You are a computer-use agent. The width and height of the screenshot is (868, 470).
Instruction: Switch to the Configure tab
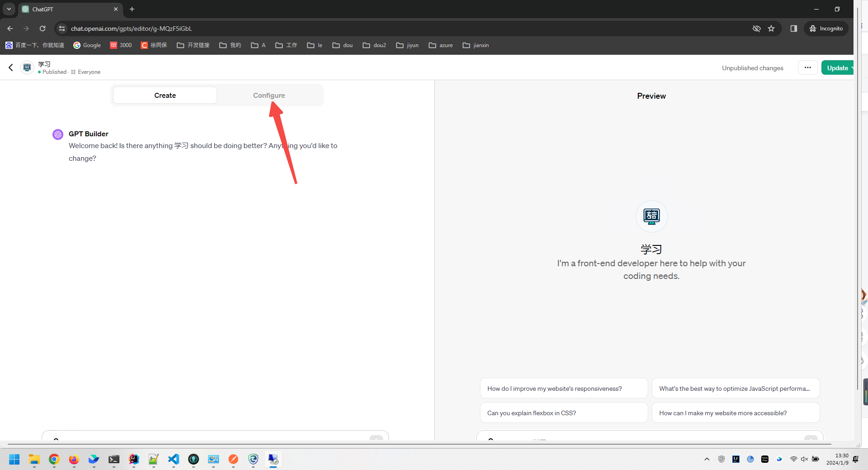click(269, 96)
